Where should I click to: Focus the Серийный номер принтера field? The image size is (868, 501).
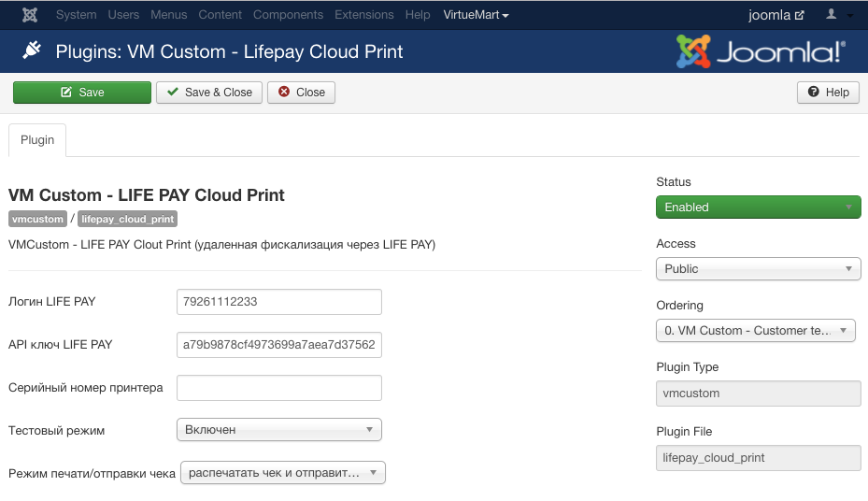pyautogui.click(x=279, y=388)
